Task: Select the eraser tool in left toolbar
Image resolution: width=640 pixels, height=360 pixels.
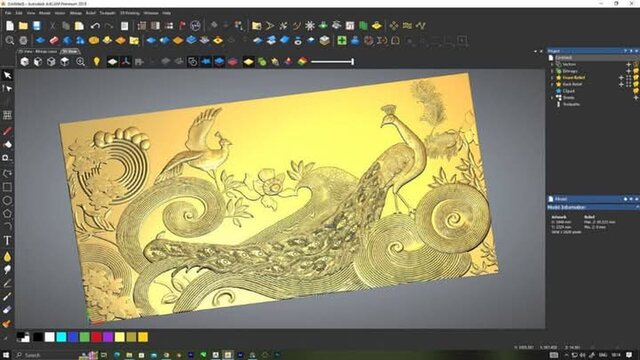Action: click(x=7, y=310)
